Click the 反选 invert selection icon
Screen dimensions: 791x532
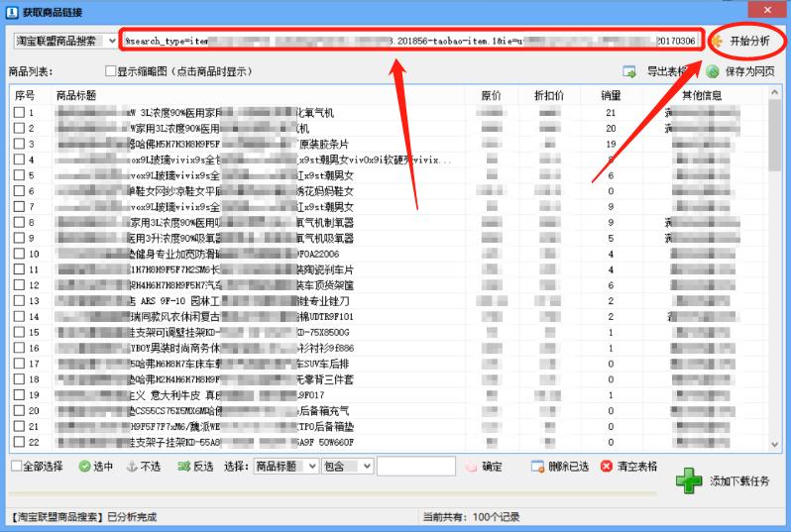tap(183, 467)
